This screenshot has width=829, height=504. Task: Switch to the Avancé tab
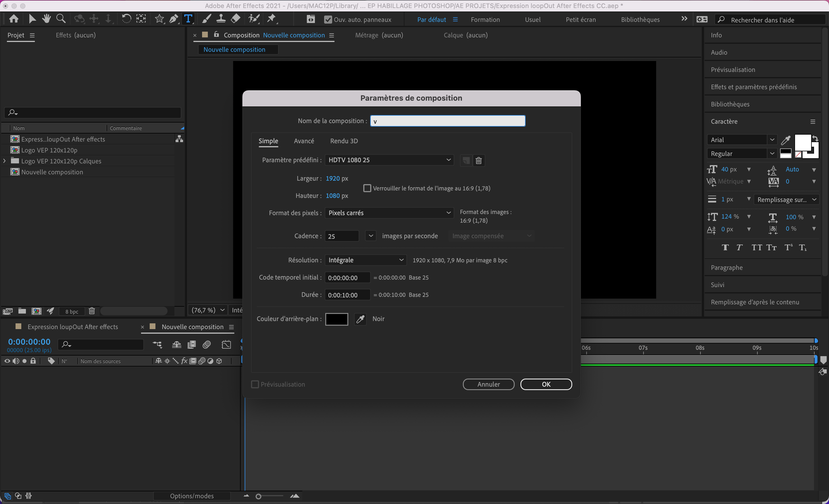304,141
